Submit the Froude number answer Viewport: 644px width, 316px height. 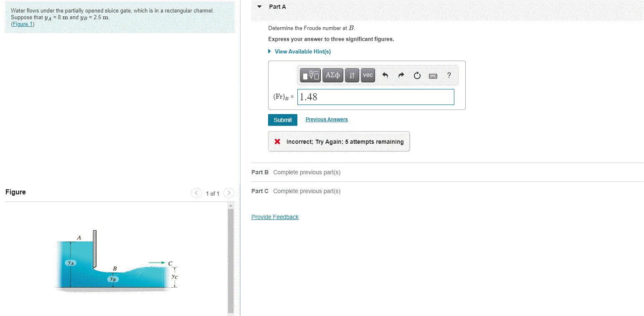(283, 120)
